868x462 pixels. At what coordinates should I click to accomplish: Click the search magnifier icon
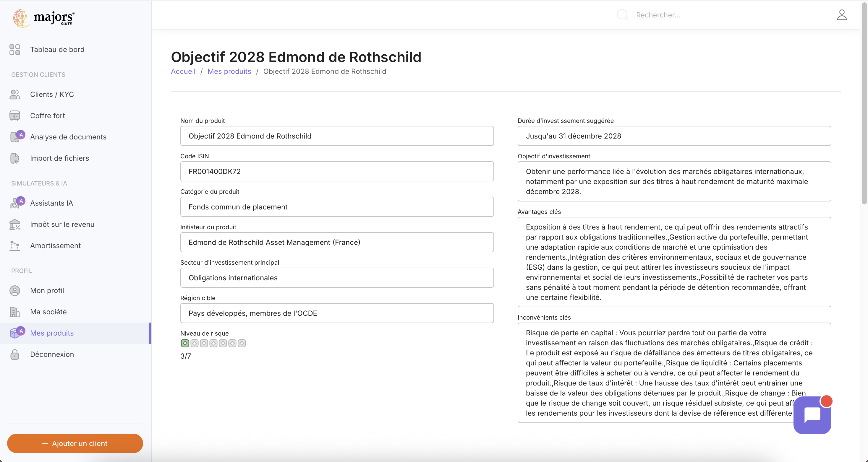tap(622, 15)
